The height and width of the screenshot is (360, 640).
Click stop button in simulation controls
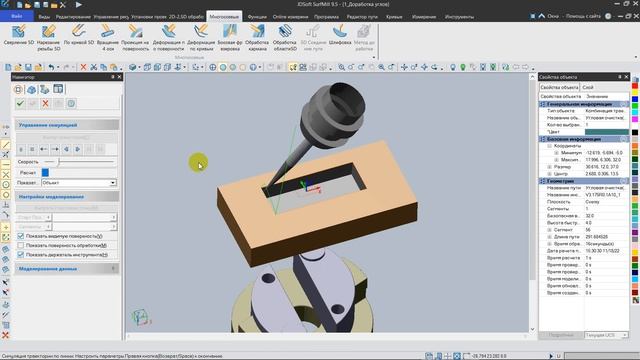[x=32, y=149]
